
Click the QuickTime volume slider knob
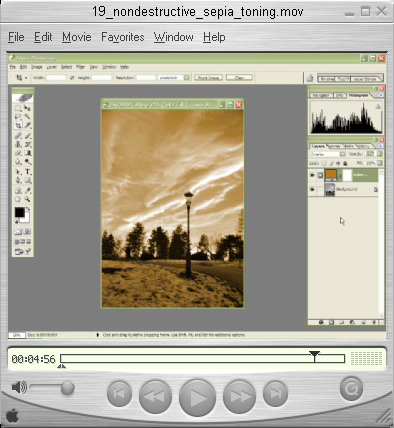(68, 388)
